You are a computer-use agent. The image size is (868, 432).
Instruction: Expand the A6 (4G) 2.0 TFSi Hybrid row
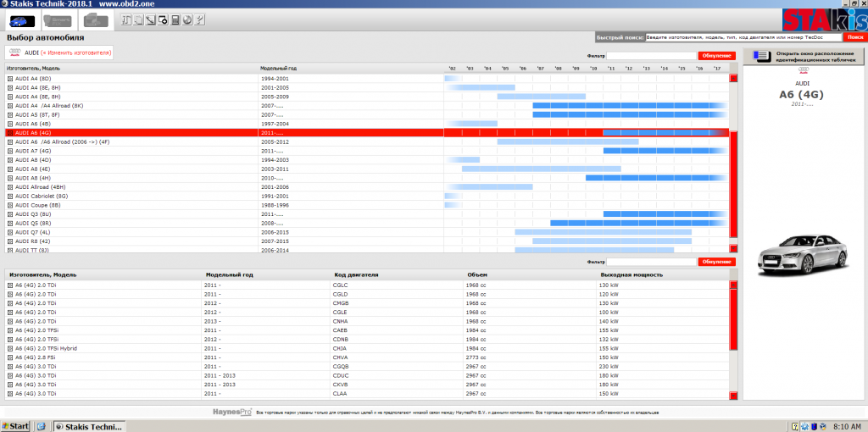click(x=10, y=348)
